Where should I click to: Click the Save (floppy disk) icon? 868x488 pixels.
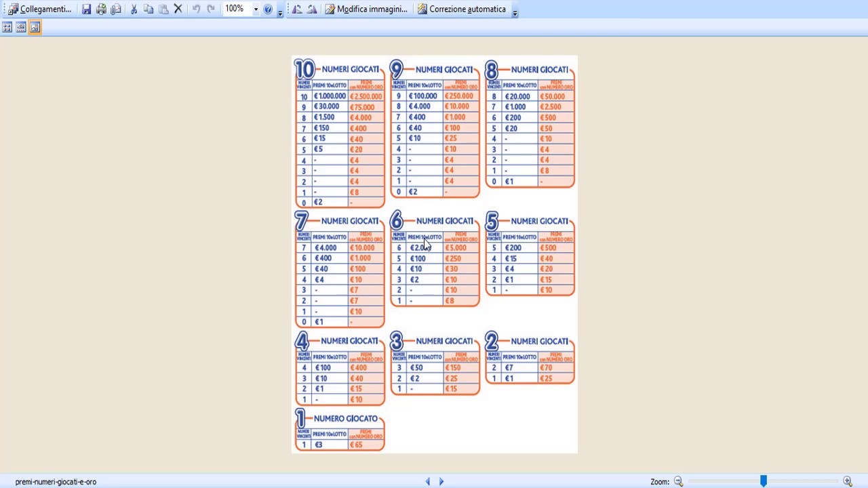pyautogui.click(x=86, y=9)
